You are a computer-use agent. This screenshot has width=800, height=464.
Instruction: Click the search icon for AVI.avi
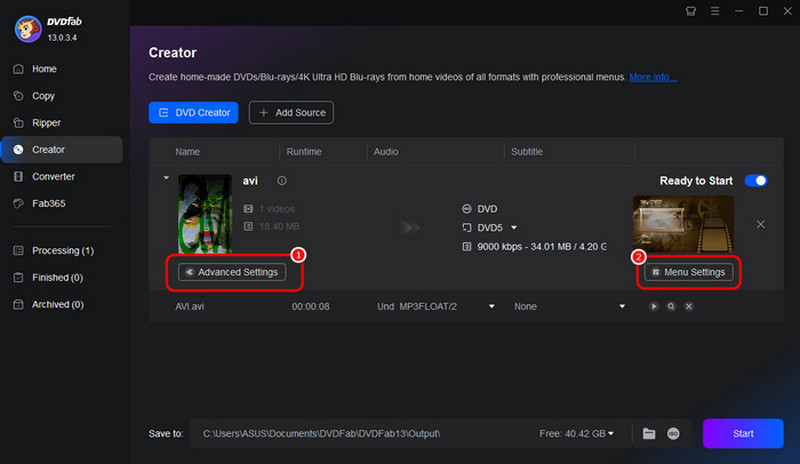tap(671, 306)
